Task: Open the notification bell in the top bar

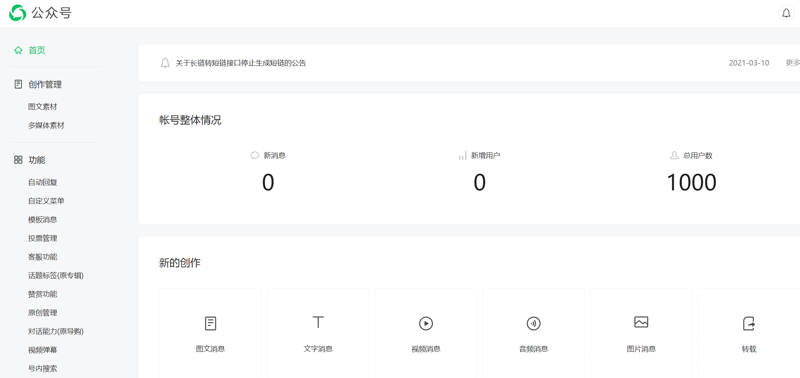Action: 786,13
